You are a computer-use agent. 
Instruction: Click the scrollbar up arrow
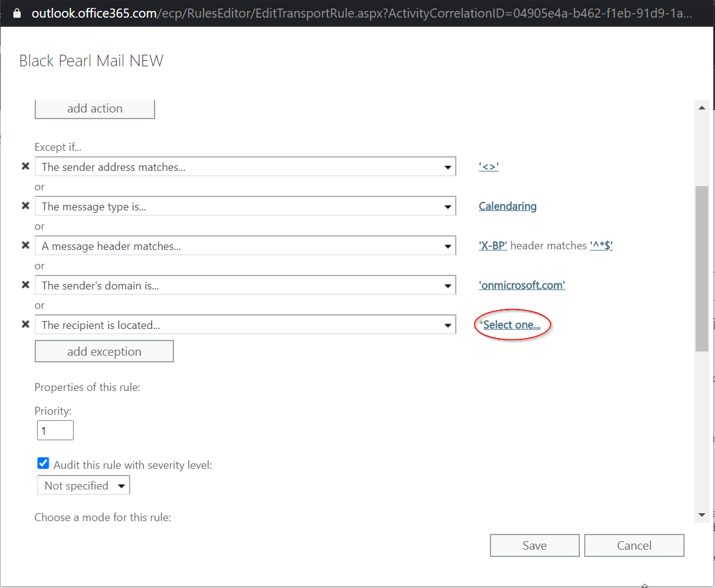(x=702, y=108)
